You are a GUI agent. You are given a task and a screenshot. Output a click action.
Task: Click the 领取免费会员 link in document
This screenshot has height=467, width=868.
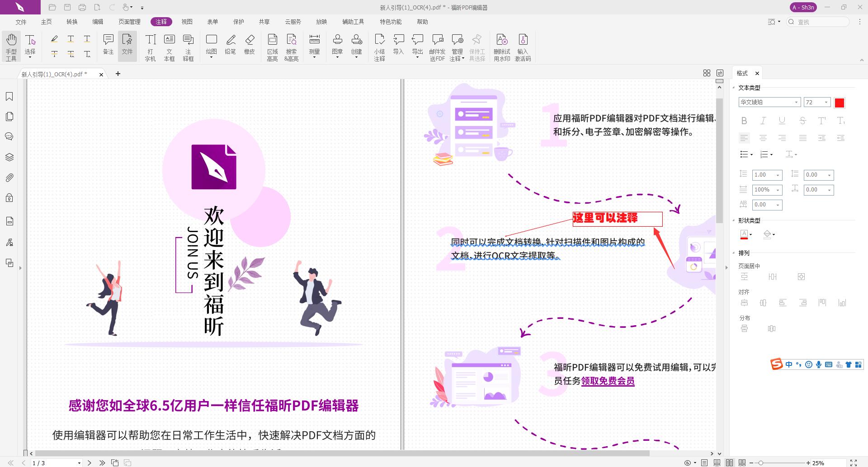pos(607,381)
